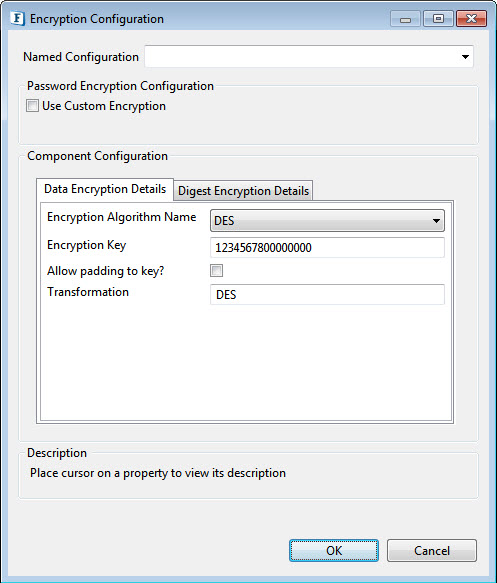Click the DES algorithm dropdown arrow
Screen dimensions: 497x583
click(x=436, y=220)
